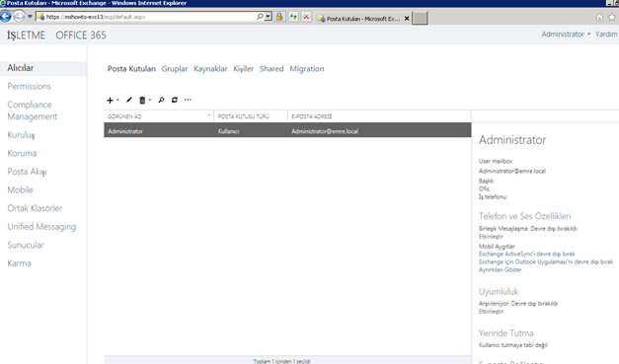Open Koruma in left navigation
619x364 pixels.
22,153
